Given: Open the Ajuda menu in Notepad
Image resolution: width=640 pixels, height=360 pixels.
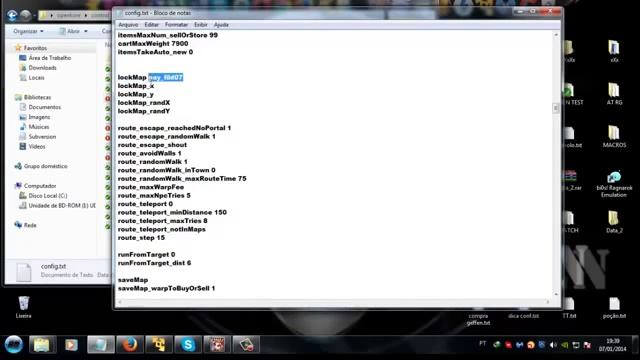Looking at the screenshot, I should pyautogui.click(x=221, y=25).
